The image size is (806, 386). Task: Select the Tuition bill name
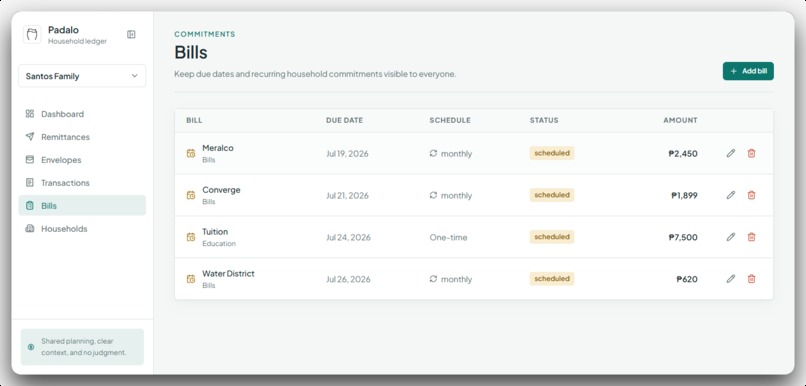click(215, 232)
